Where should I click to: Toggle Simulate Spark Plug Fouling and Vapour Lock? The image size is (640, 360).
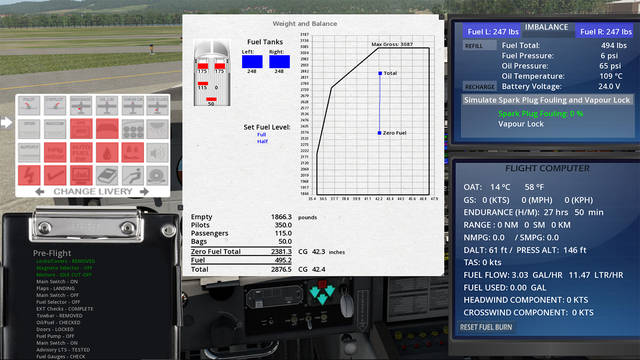(547, 100)
